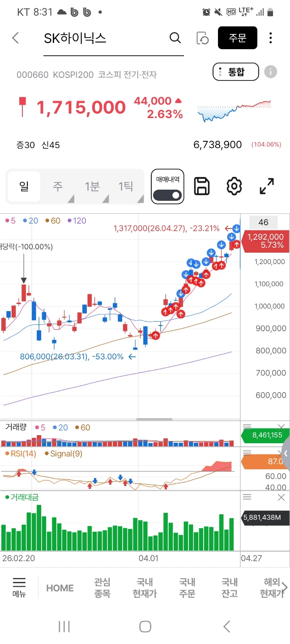The height and width of the screenshot is (644, 290).
Task: Tap the 통합 market selector button
Action: (x=236, y=72)
